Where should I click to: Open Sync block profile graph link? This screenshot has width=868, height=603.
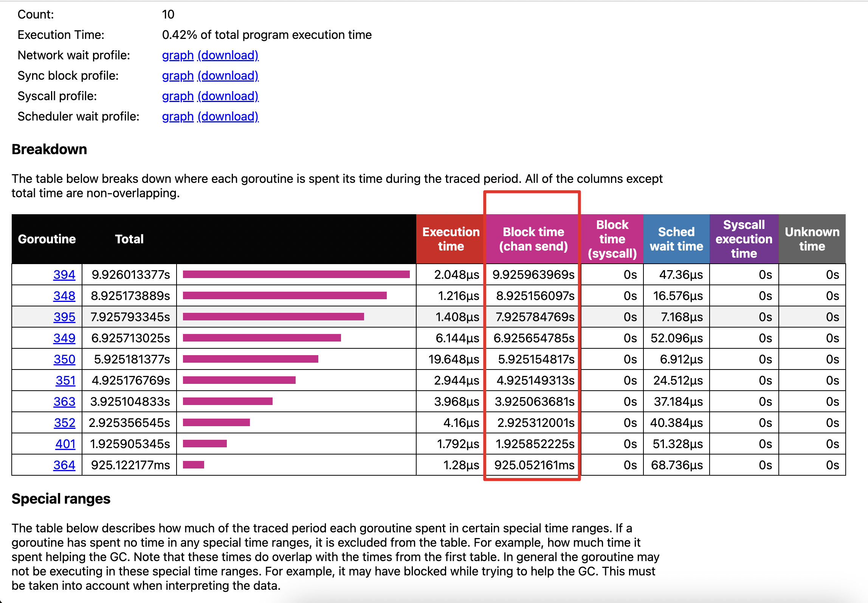click(x=178, y=76)
